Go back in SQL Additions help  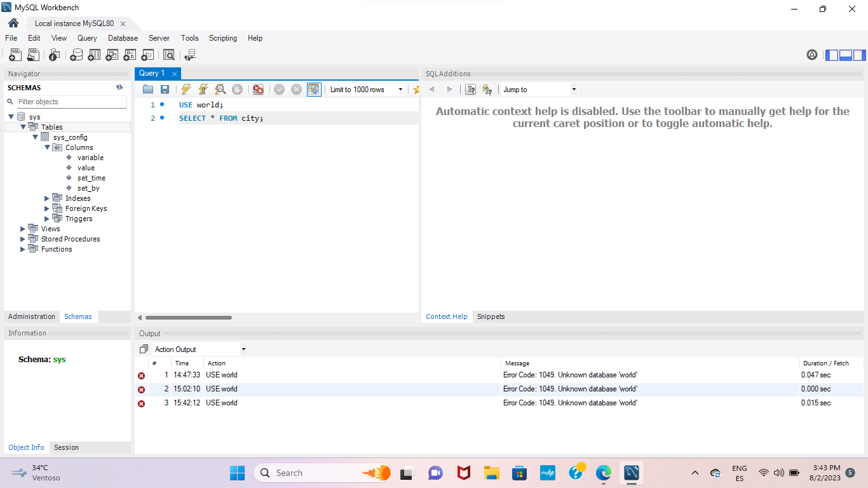pyautogui.click(x=432, y=90)
